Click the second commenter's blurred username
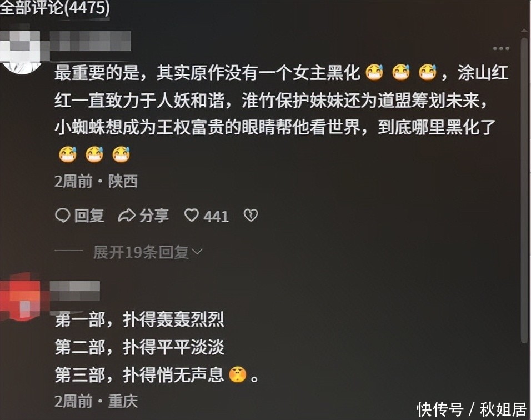The width and height of the screenshot is (531, 420). tap(75, 291)
